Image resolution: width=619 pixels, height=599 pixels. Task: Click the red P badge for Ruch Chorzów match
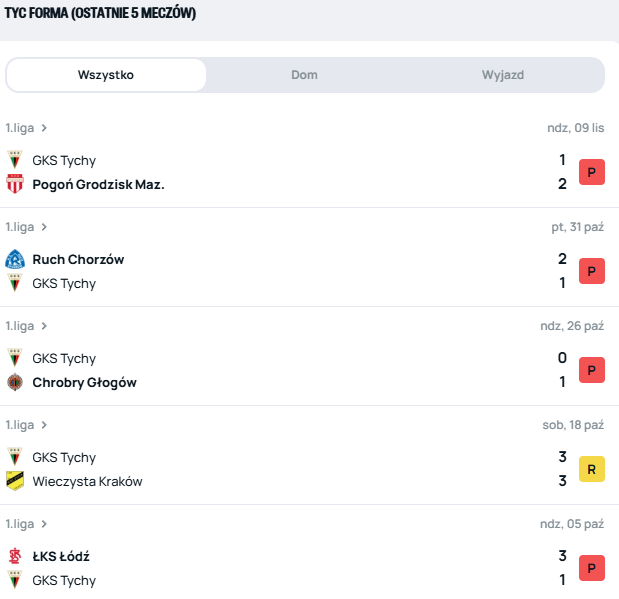click(591, 271)
